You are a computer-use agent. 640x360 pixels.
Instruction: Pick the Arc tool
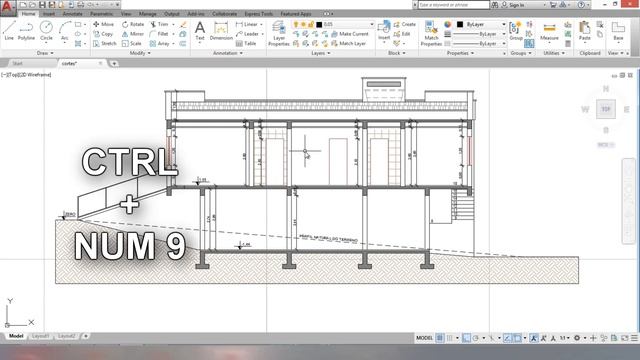pyautogui.click(x=64, y=31)
